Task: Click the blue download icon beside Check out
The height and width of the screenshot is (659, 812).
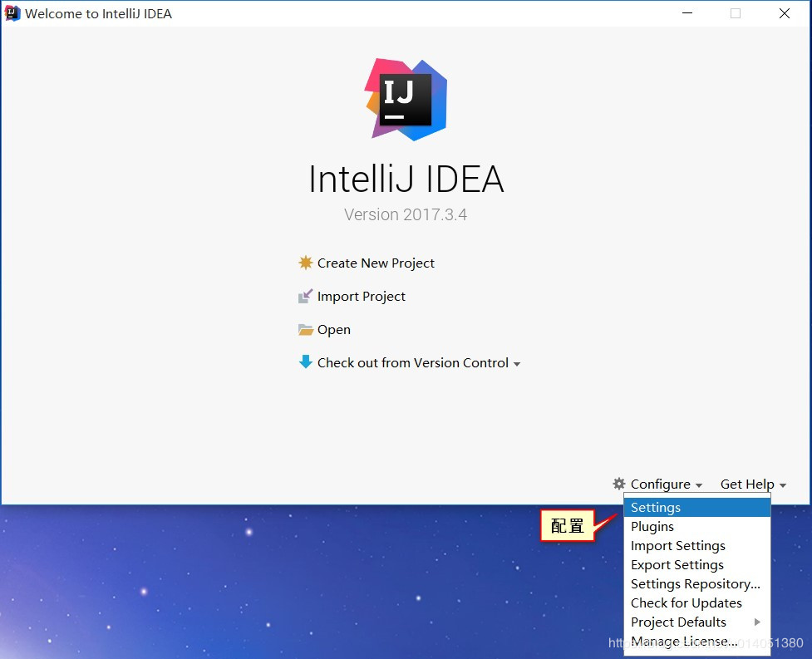Action: click(305, 362)
